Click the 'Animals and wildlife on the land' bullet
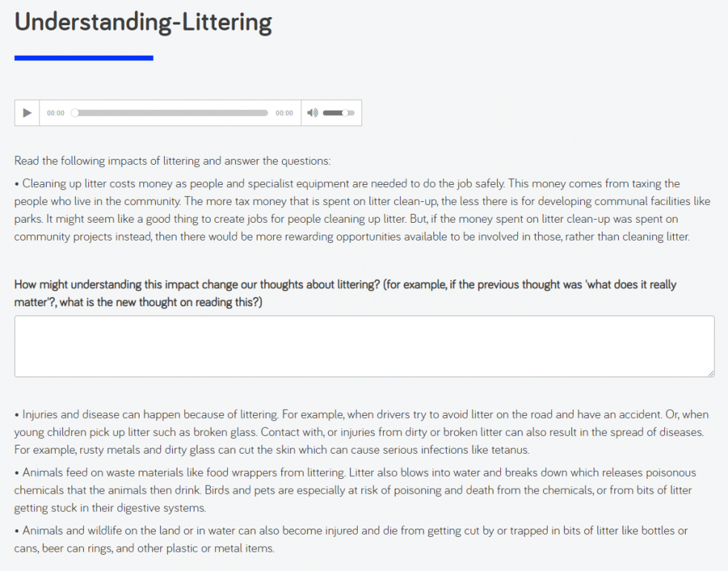Viewport: 728px width, 571px height. click(x=350, y=539)
